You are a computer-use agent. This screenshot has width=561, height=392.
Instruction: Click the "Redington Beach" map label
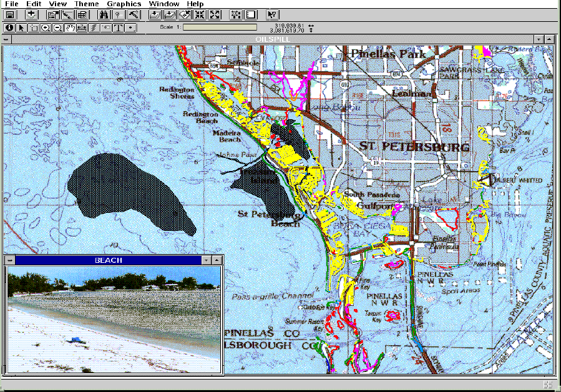point(200,117)
